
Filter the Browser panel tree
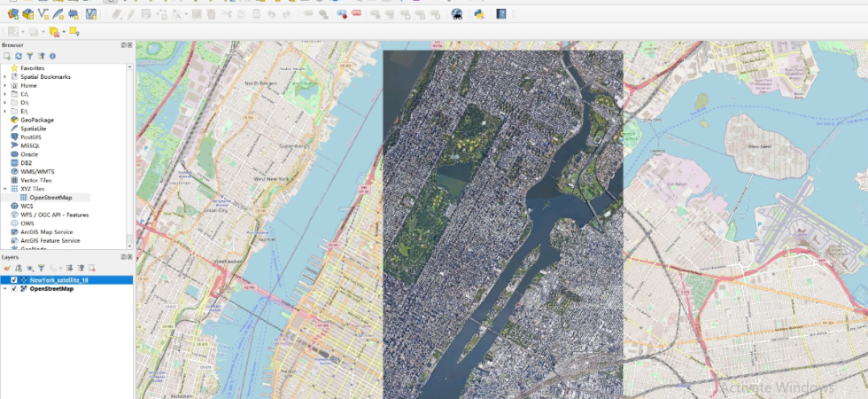[x=30, y=56]
